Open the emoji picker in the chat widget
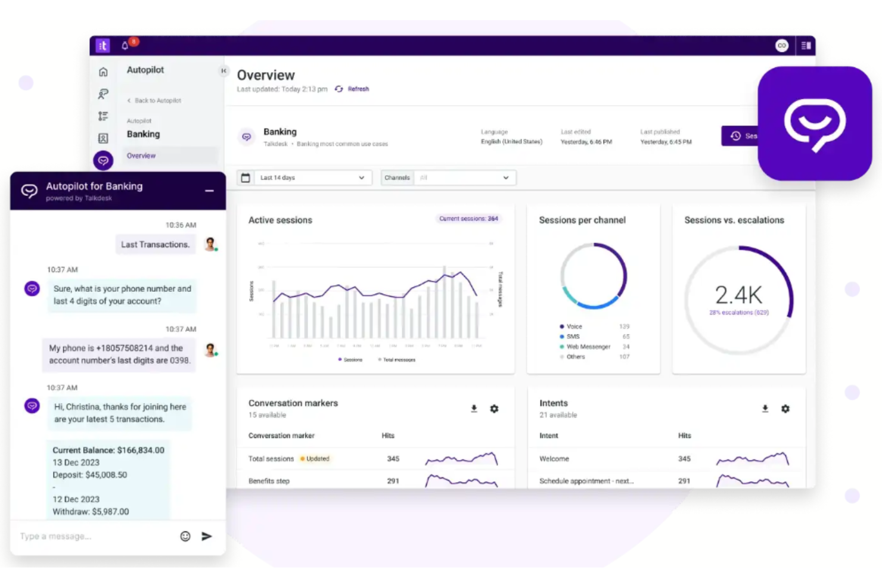This screenshot has width=882, height=588. tap(185, 536)
